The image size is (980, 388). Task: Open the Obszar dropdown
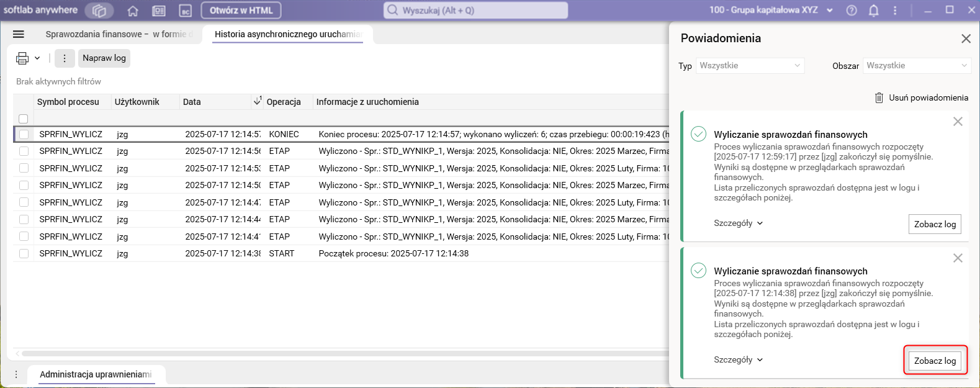click(x=917, y=66)
